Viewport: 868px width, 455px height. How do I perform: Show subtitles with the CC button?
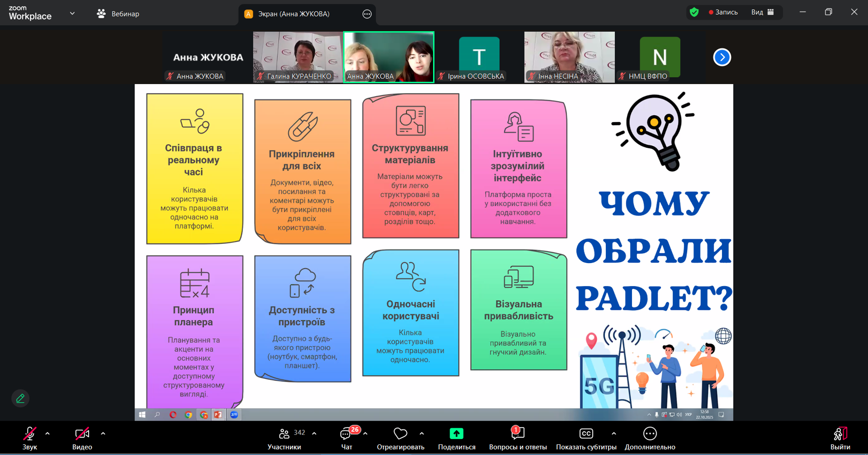point(586,434)
